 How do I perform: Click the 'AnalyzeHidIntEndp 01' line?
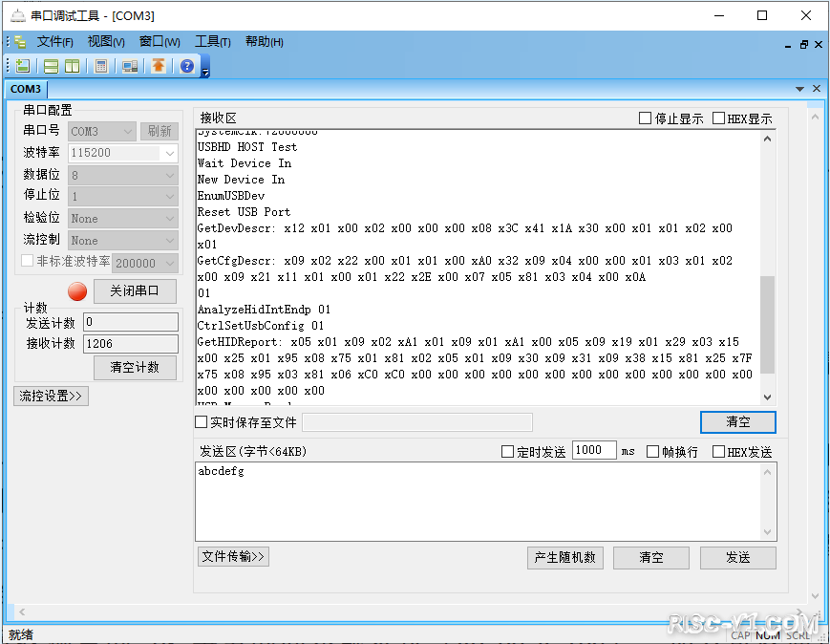(264, 310)
